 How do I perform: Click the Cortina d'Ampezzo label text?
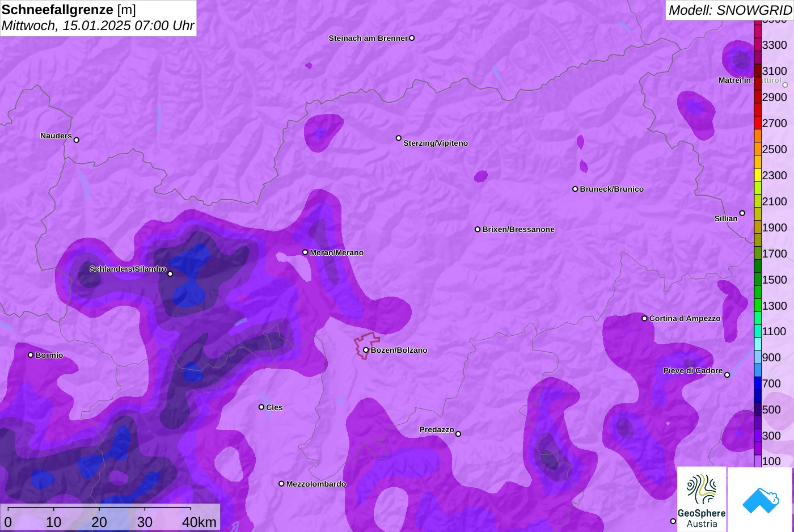tap(685, 318)
